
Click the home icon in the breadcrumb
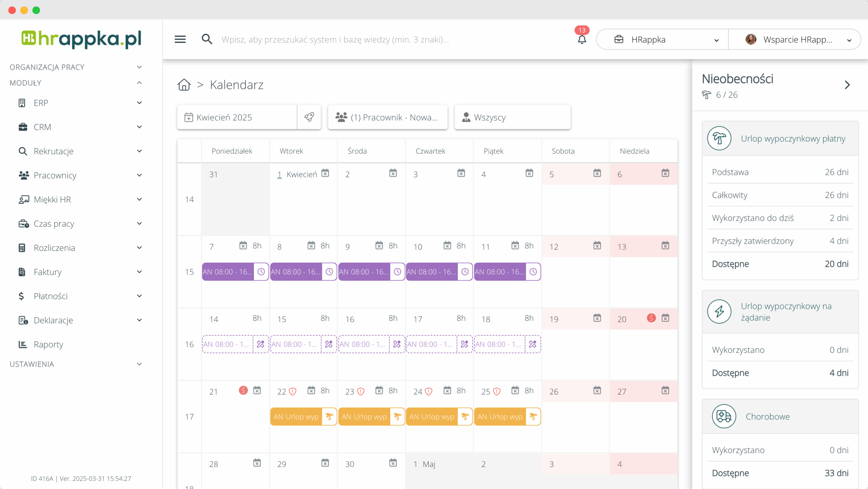click(184, 84)
